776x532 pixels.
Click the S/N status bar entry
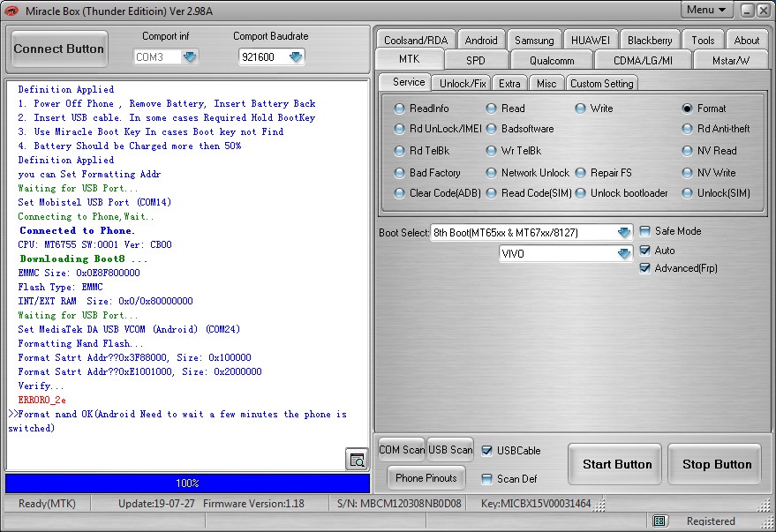399,503
